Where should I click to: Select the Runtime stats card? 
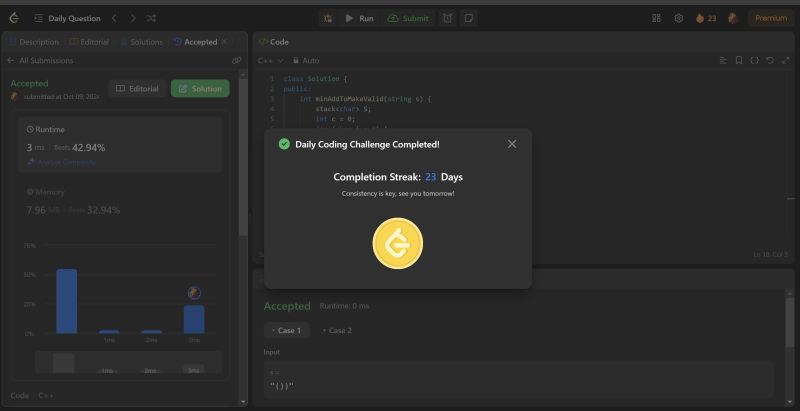(120, 145)
